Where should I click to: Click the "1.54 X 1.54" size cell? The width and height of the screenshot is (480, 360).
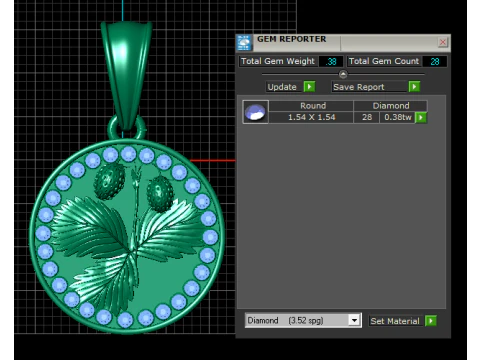(311, 117)
